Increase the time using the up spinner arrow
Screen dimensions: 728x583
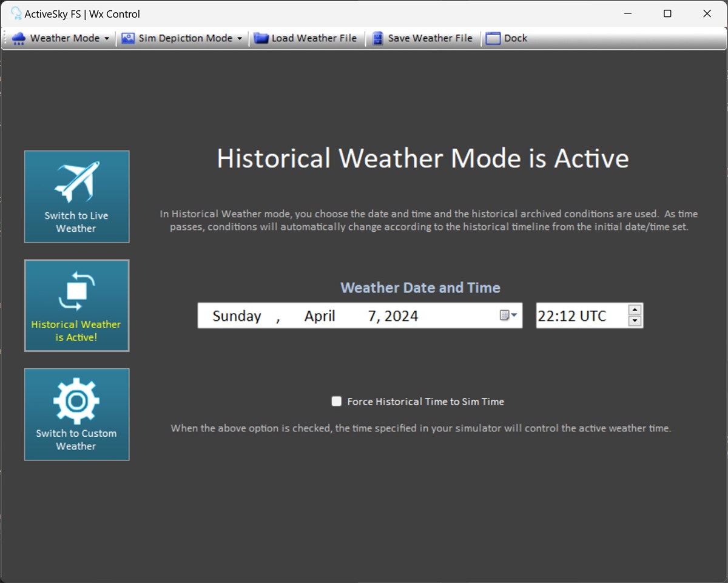pos(635,310)
